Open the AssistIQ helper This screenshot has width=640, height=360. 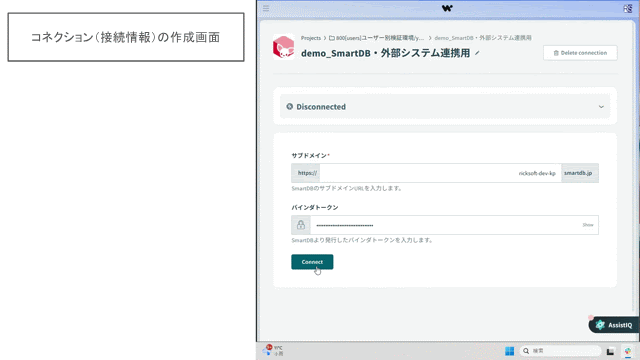click(x=614, y=325)
